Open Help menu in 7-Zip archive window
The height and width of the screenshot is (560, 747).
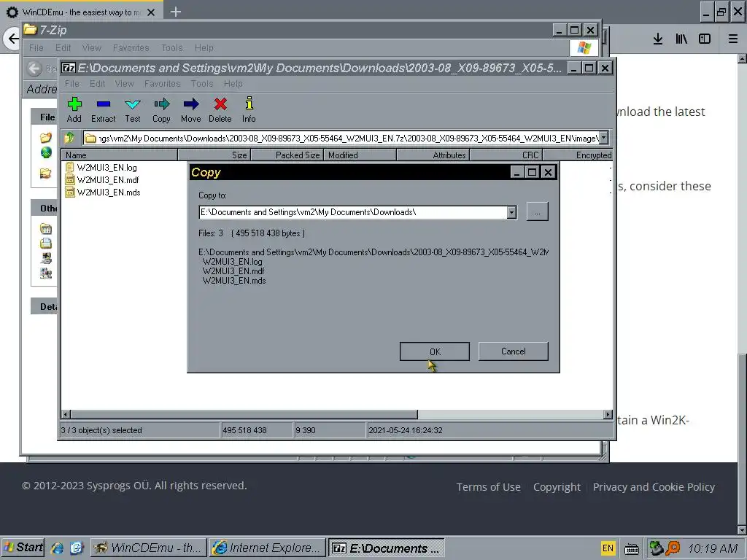click(233, 84)
